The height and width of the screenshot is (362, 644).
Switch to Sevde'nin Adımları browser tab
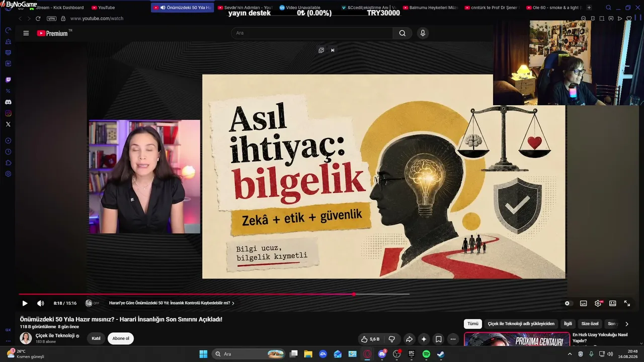click(x=245, y=8)
